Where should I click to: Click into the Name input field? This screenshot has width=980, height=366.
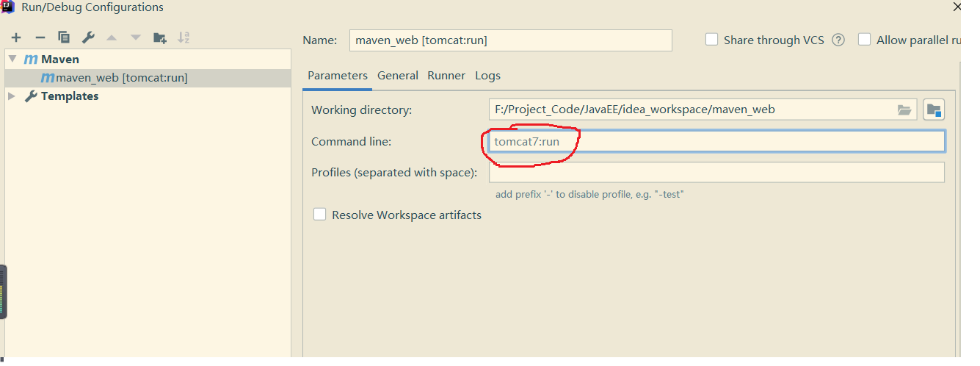pos(510,40)
